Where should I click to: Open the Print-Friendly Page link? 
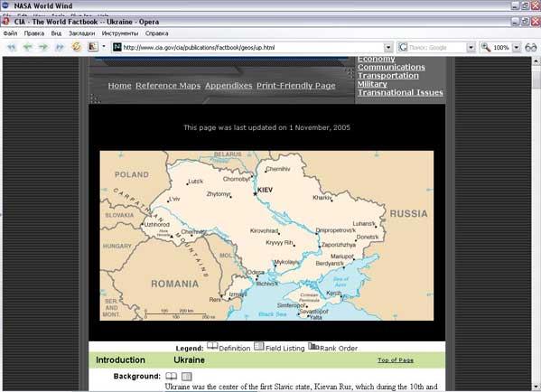tap(296, 86)
